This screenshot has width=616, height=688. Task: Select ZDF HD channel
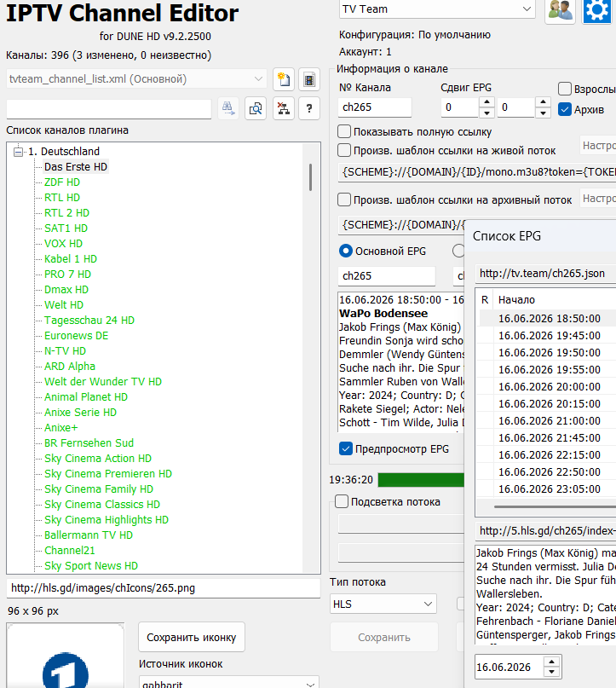tap(62, 182)
